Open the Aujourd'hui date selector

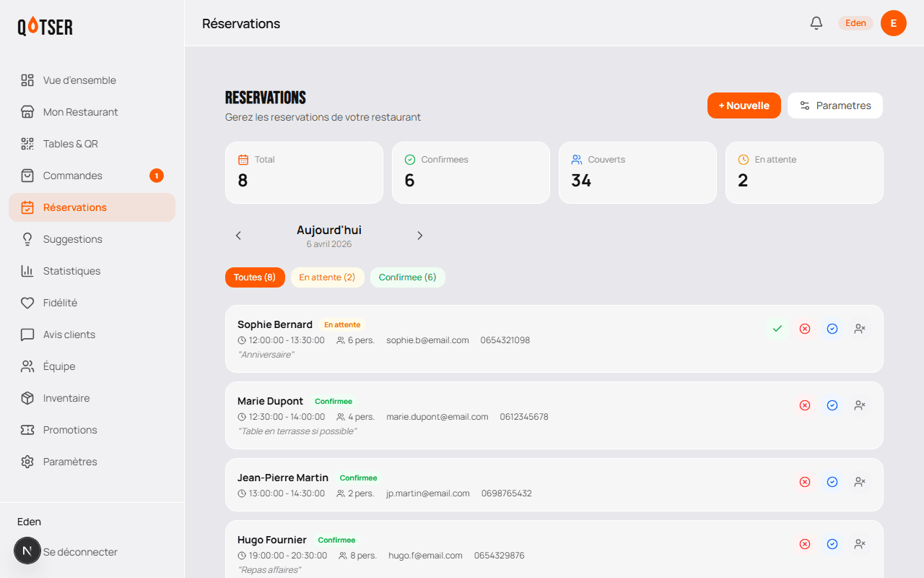tap(329, 236)
